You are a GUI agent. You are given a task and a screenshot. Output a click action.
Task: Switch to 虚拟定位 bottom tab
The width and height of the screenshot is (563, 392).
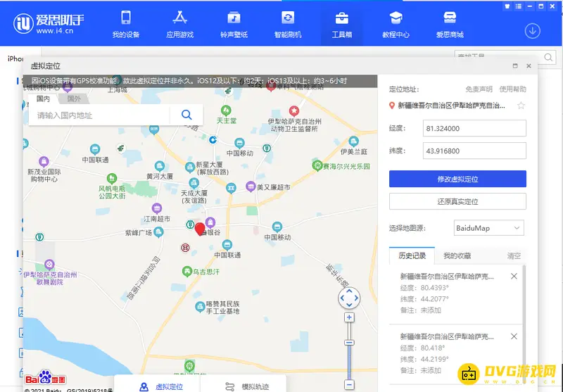tap(162, 386)
